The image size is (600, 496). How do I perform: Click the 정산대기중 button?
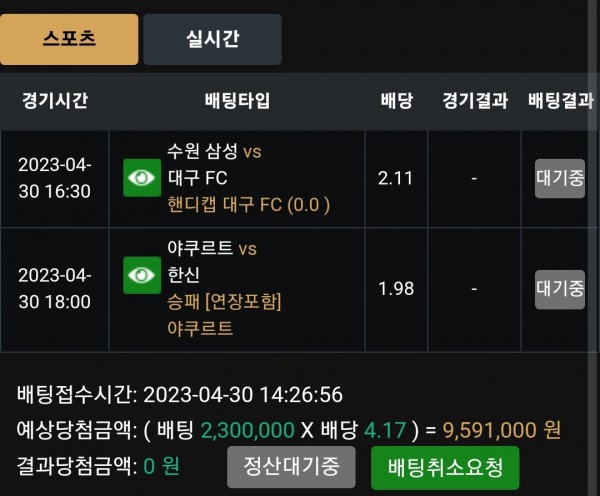(x=291, y=467)
